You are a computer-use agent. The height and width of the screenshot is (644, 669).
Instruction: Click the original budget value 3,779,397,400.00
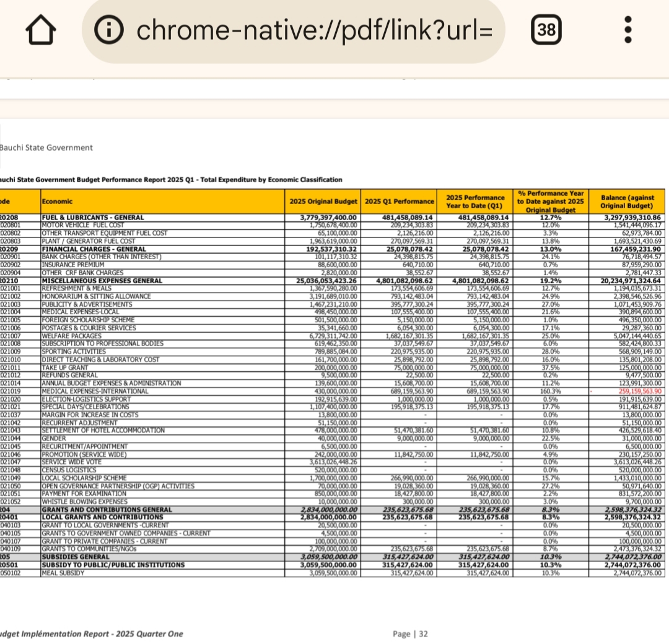[328, 218]
